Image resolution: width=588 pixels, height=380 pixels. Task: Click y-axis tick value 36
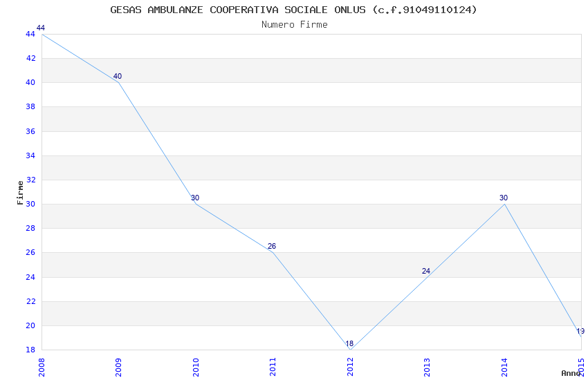(30, 131)
